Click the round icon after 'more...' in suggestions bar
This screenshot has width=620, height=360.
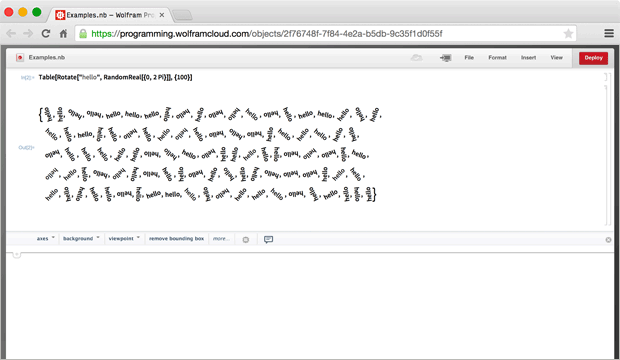point(246,239)
